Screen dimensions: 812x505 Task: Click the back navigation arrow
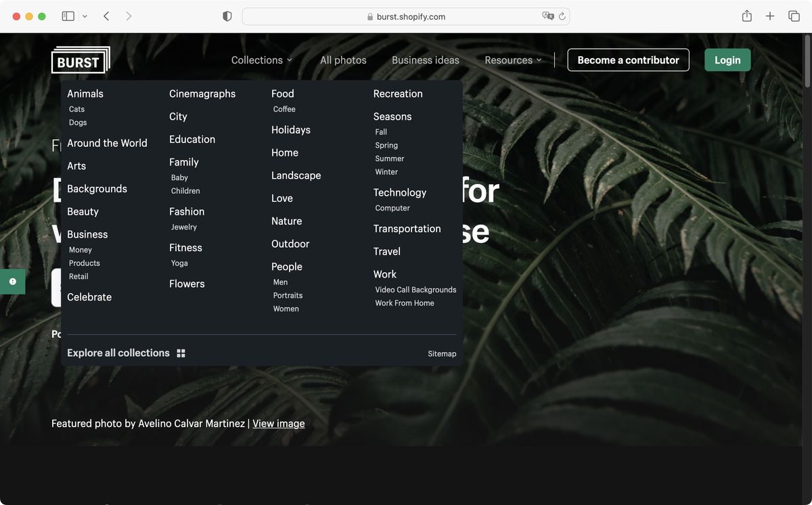pos(106,15)
